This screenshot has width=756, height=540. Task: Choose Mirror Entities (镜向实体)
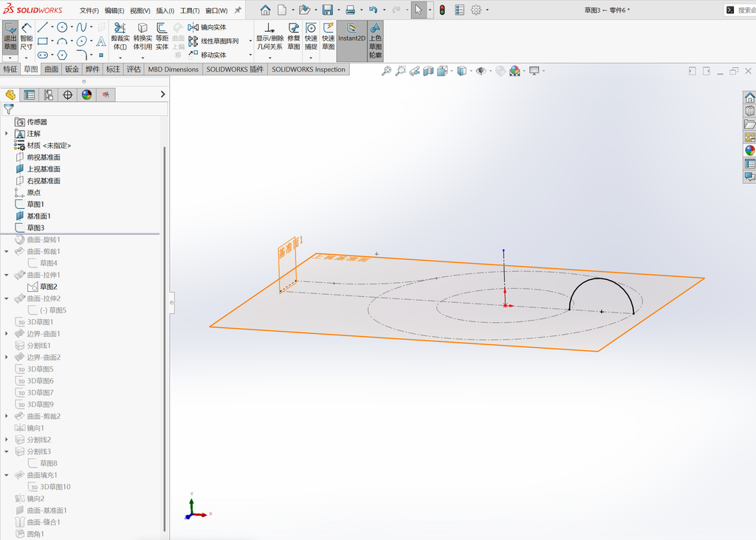[x=207, y=27]
